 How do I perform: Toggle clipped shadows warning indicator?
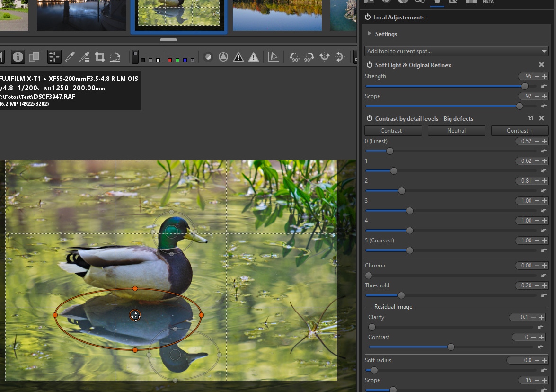(x=238, y=57)
